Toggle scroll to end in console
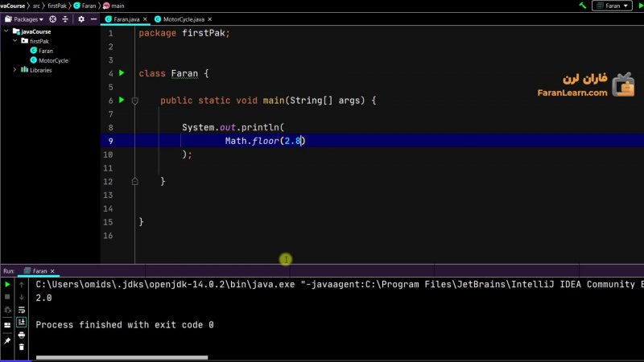Viewport: 644px width, 362px height. pyautogui.click(x=22, y=322)
